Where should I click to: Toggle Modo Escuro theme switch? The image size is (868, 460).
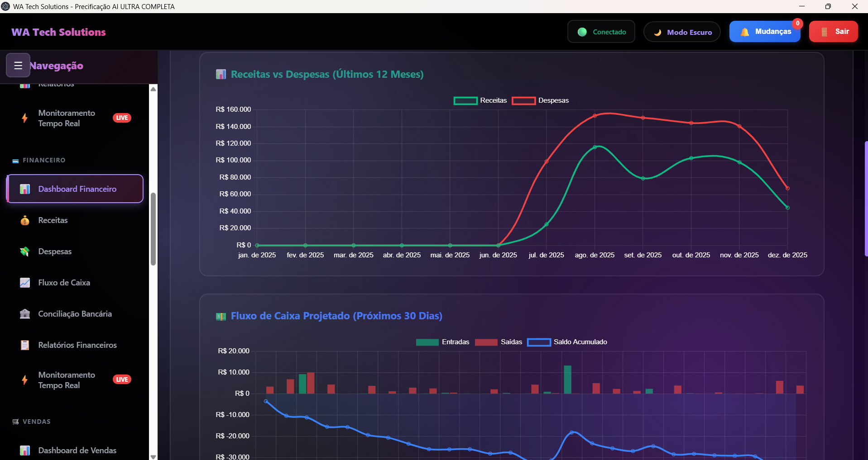pyautogui.click(x=682, y=32)
